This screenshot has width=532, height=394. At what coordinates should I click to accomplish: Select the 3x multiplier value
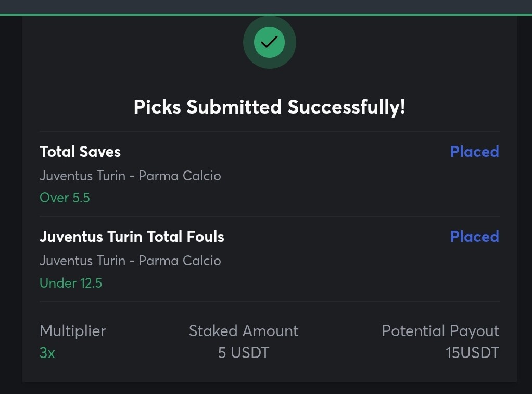point(47,353)
